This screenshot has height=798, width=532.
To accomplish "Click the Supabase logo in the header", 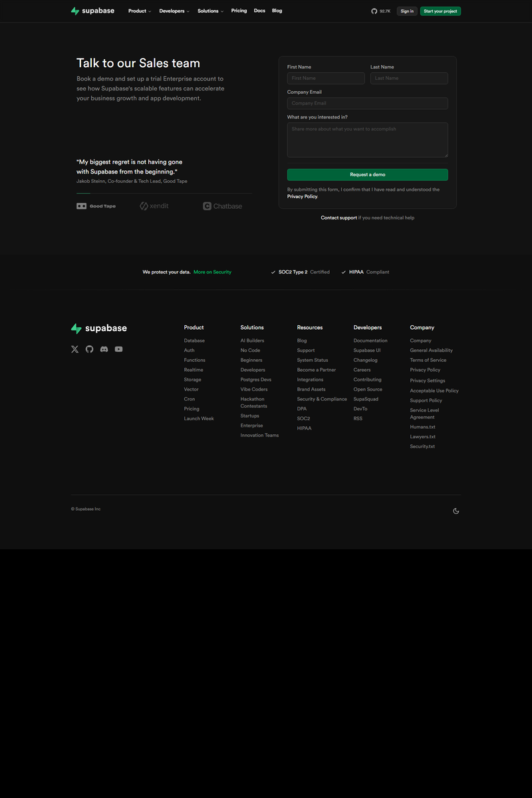I will [92, 11].
